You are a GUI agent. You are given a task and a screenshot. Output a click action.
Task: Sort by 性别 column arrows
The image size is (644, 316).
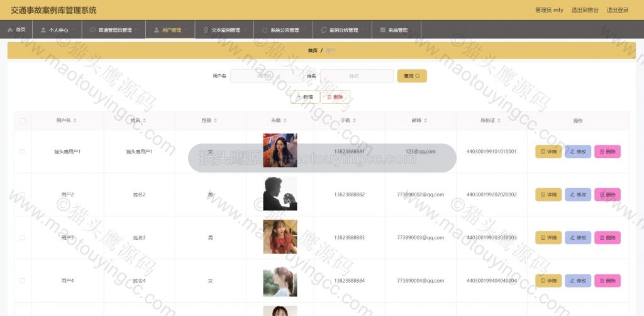[x=216, y=120]
